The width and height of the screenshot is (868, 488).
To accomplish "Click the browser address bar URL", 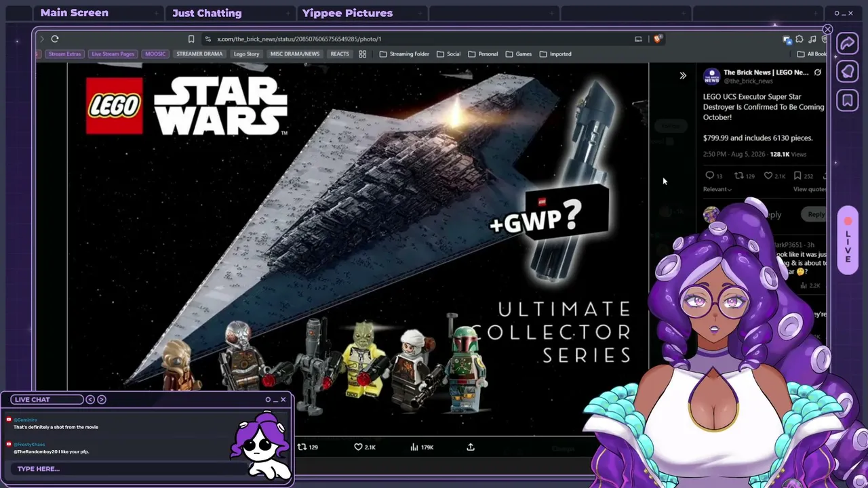I will 299,39.
